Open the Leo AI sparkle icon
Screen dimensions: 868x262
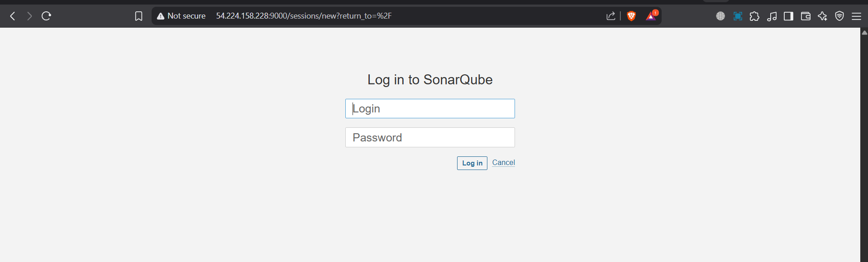(822, 16)
